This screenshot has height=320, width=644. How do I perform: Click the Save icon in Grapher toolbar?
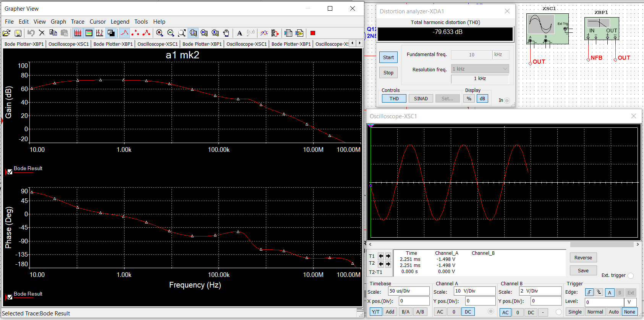18,33
